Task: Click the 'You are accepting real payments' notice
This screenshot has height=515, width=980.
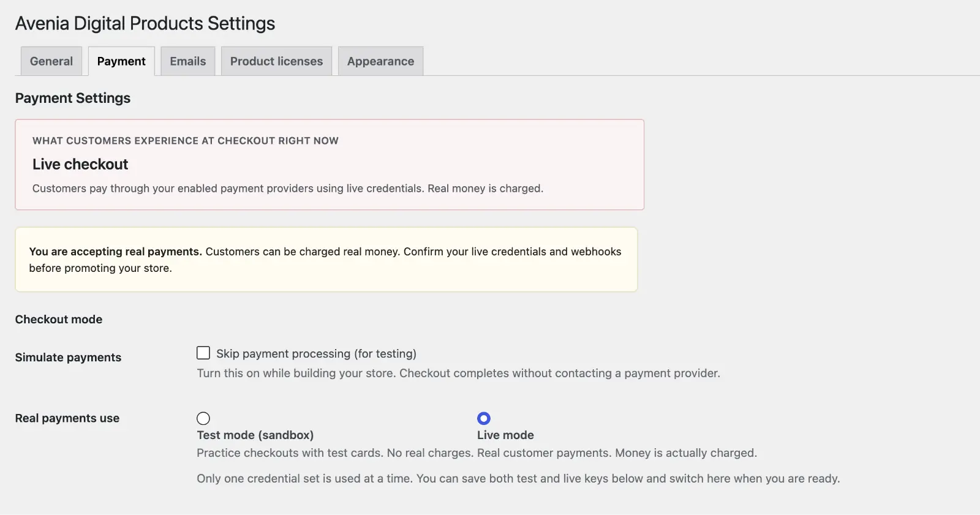Action: pyautogui.click(x=326, y=260)
